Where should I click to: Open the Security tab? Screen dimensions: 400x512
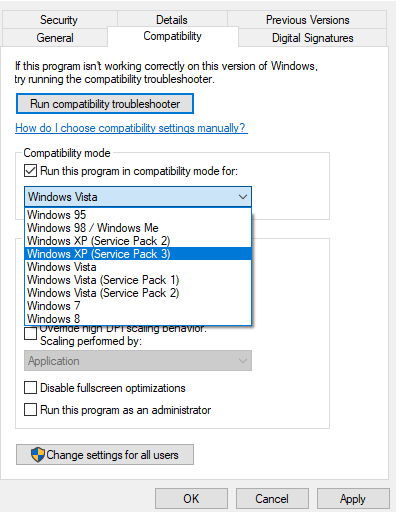pyautogui.click(x=59, y=20)
